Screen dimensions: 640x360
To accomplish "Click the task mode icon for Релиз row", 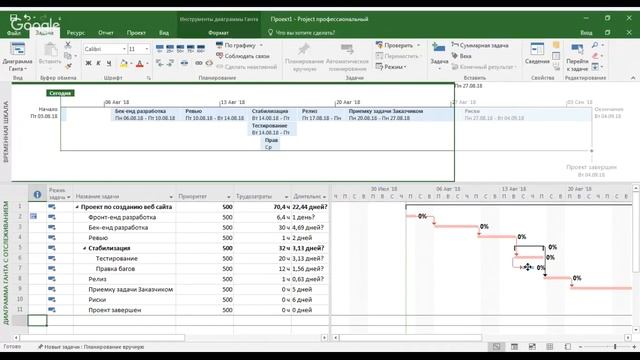I will pos(52,279).
